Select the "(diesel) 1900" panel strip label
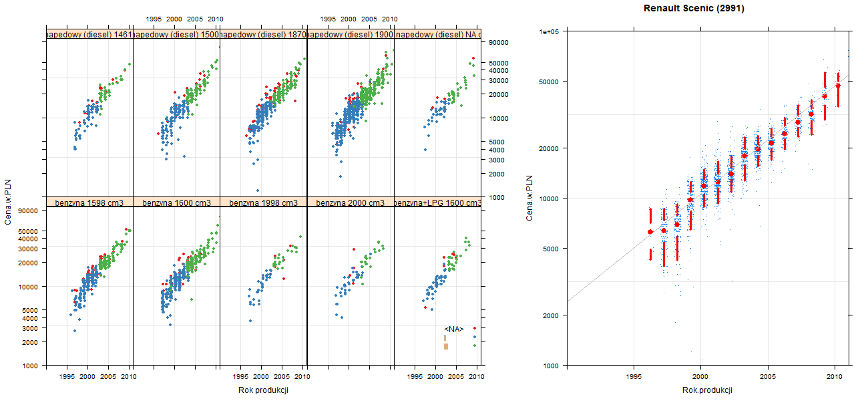Viewport: 868px width, 401px height. tap(351, 35)
